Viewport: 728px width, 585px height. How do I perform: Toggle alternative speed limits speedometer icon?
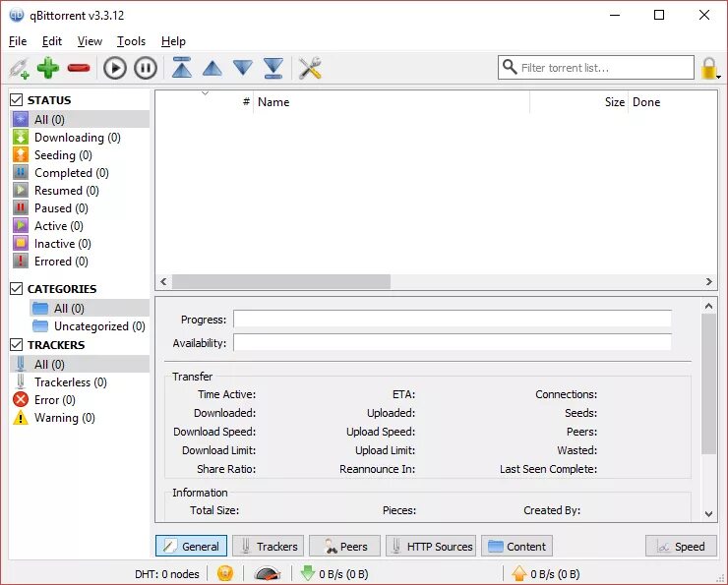click(268, 574)
